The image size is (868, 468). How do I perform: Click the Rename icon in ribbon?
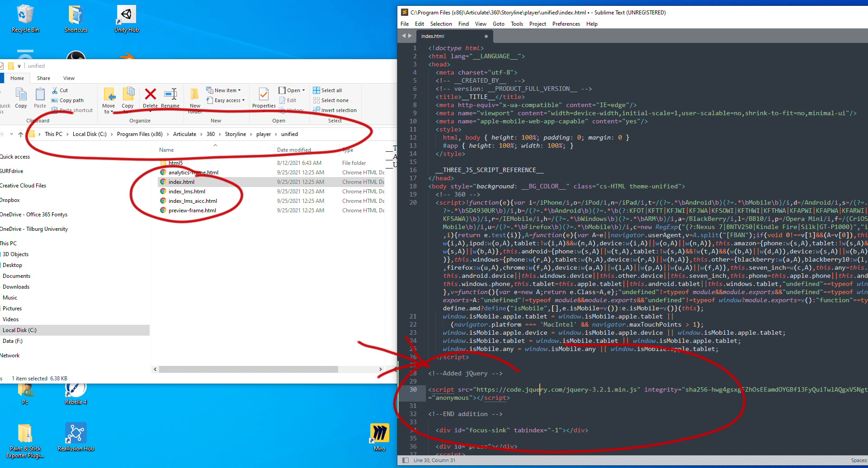[170, 95]
